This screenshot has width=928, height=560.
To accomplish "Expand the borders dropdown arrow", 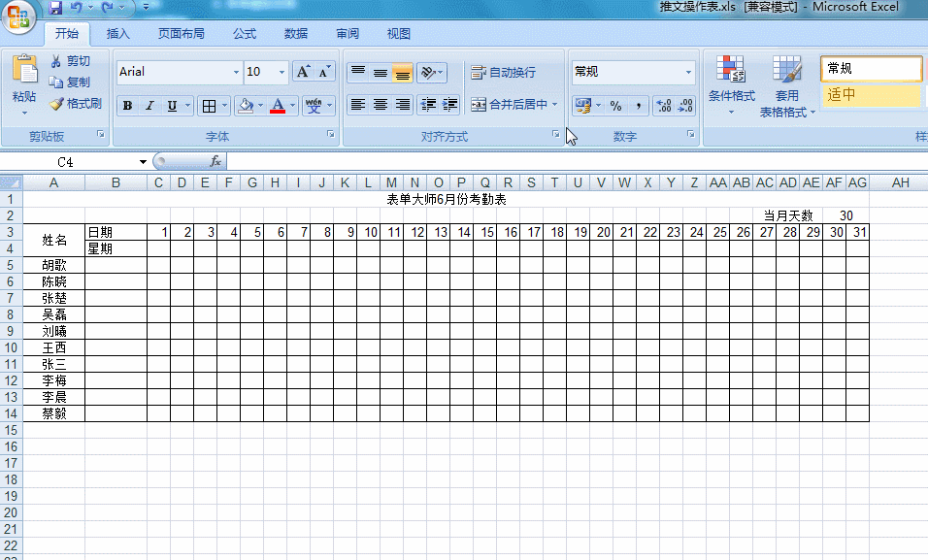I will click(x=224, y=106).
